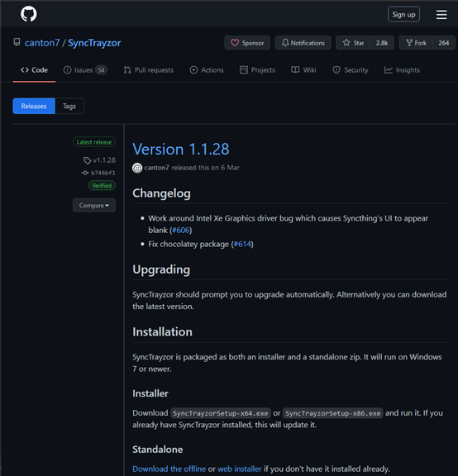The image size is (458, 476).
Task: Click the 54 issues counter badge
Action: click(101, 70)
